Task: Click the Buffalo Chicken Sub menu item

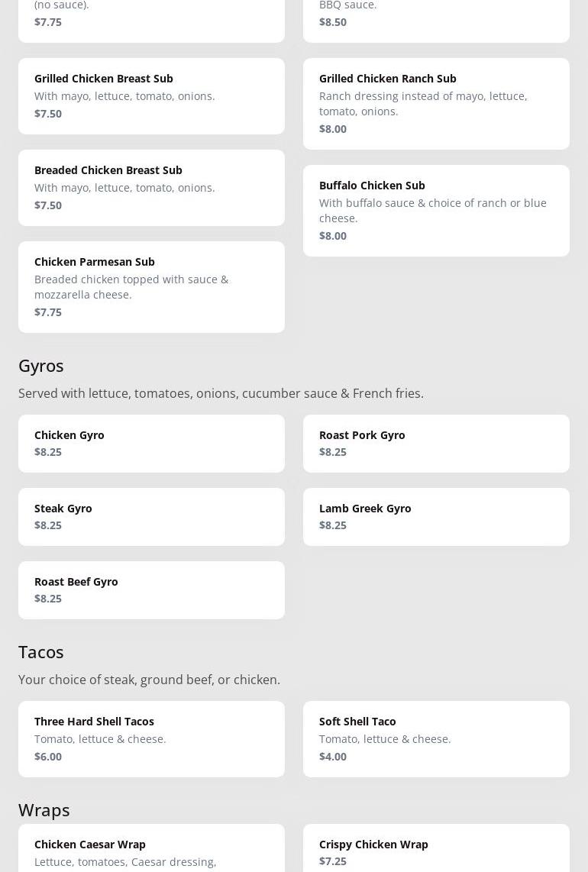Action: 436,211
